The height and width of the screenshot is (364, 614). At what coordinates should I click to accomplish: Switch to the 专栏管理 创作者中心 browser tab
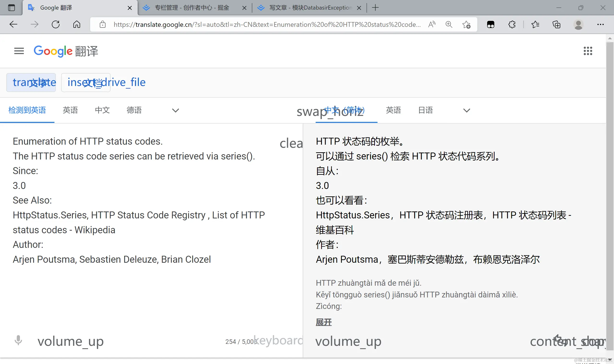[192, 8]
